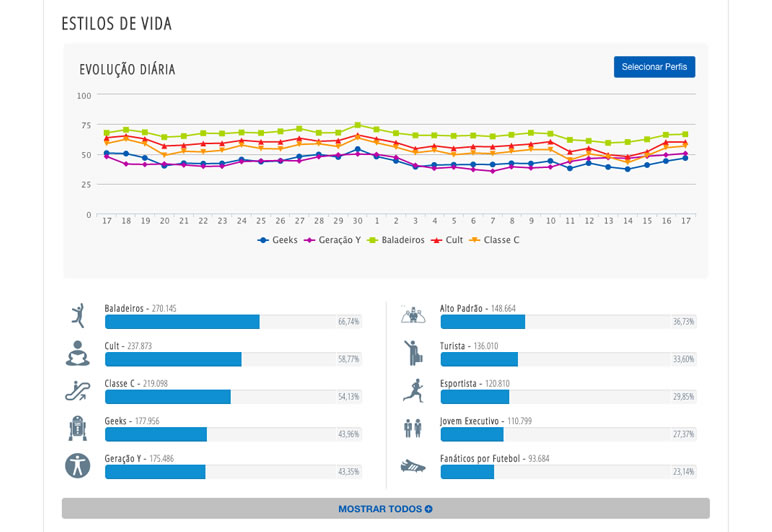Click the Alto Padrão car icon
772x532 pixels.
pos(413,316)
